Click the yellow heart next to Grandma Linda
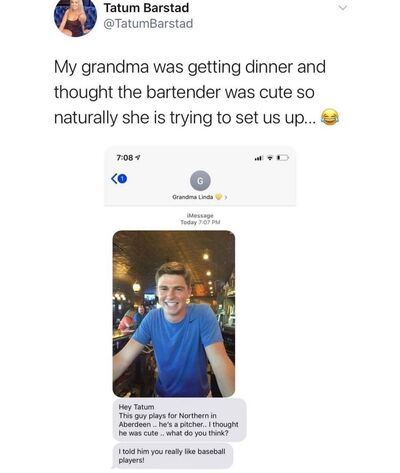The height and width of the screenshot is (473, 400). [x=218, y=197]
